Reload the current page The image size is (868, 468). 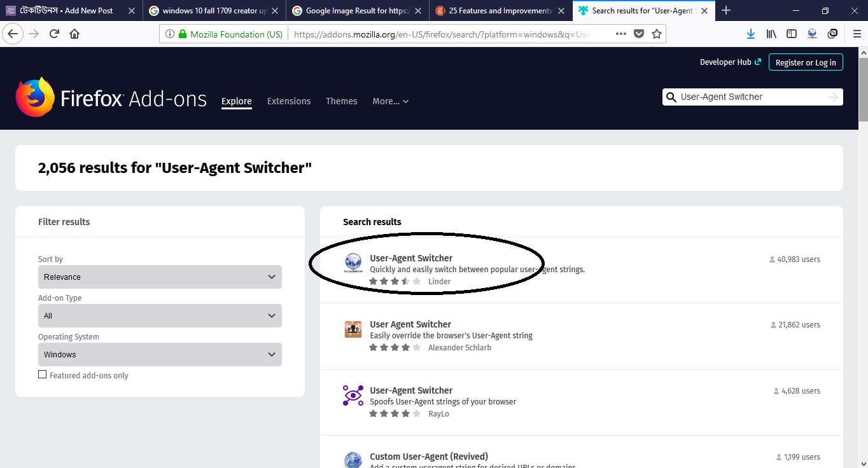54,34
